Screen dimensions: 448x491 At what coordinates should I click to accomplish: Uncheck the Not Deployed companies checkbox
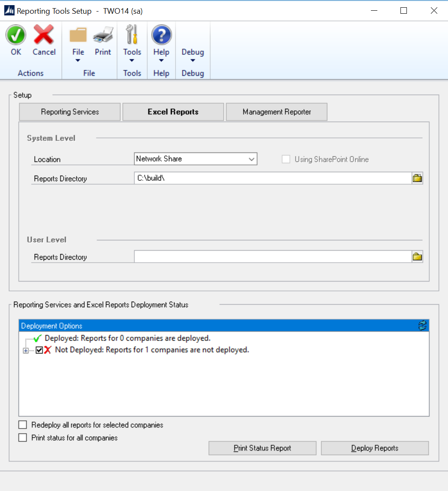pyautogui.click(x=39, y=350)
